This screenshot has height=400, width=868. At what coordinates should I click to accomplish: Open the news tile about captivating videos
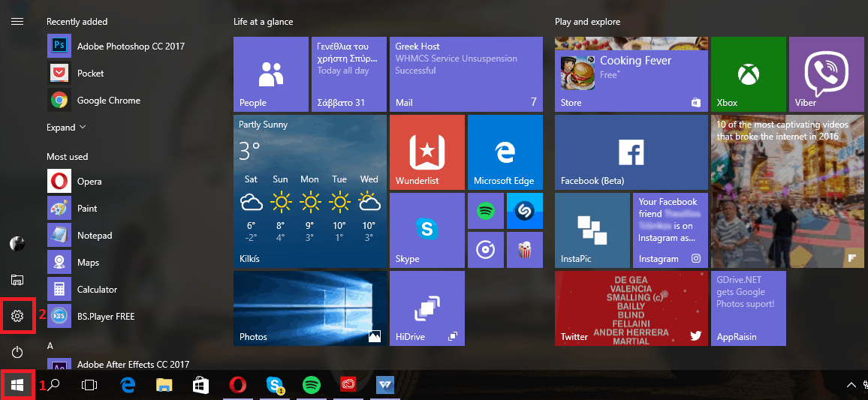[788, 191]
